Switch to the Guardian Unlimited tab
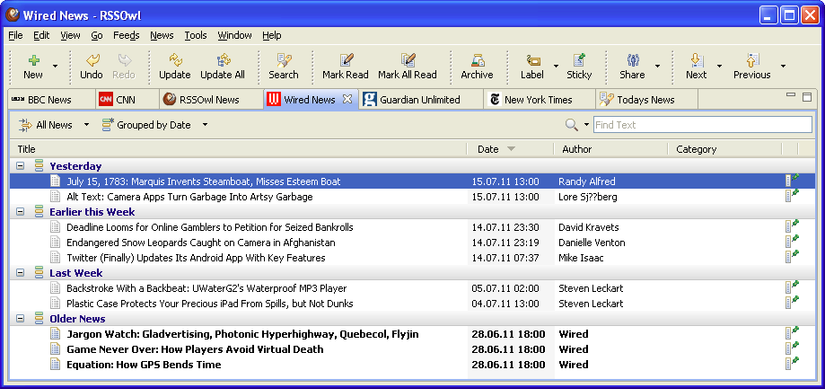The width and height of the screenshot is (825, 389). (x=421, y=99)
